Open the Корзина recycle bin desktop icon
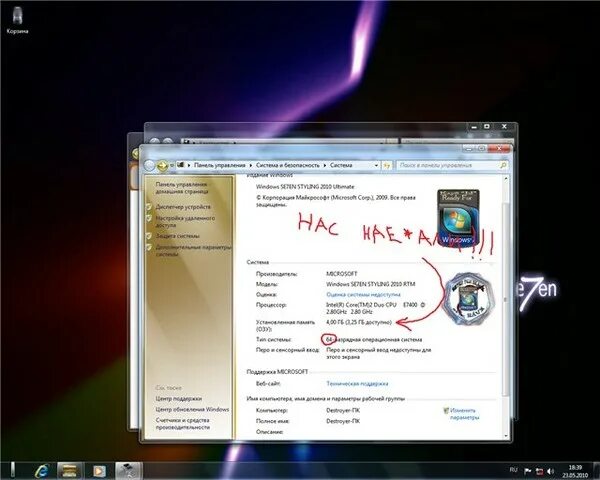 [17, 19]
